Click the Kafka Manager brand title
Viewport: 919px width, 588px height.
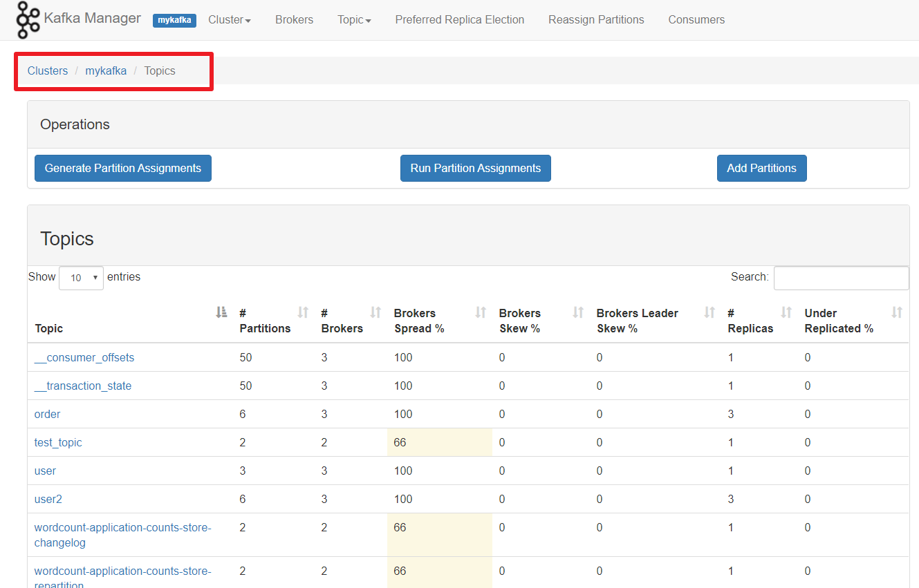(92, 19)
